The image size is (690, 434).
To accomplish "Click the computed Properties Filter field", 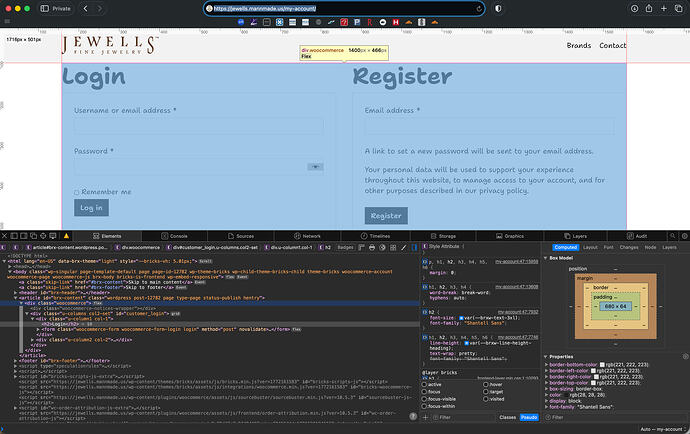I will (x=614, y=417).
